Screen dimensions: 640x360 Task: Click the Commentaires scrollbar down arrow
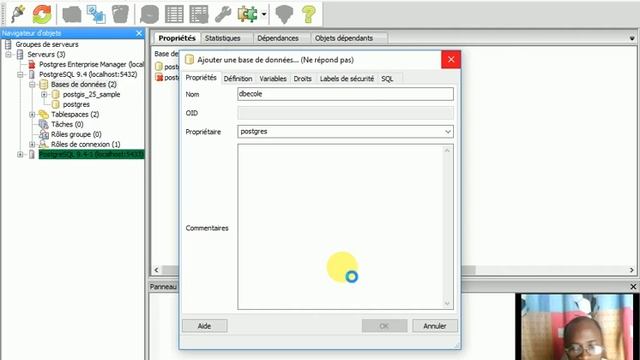coord(447,303)
